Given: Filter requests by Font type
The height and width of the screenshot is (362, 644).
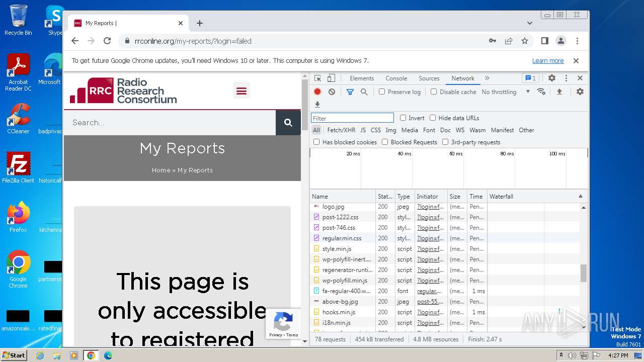Looking at the screenshot, I should tap(429, 130).
